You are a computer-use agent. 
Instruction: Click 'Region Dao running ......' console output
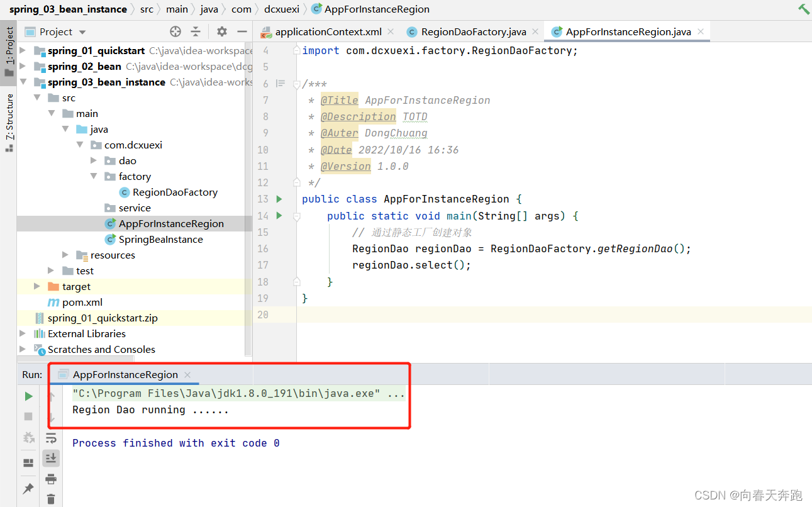150,410
